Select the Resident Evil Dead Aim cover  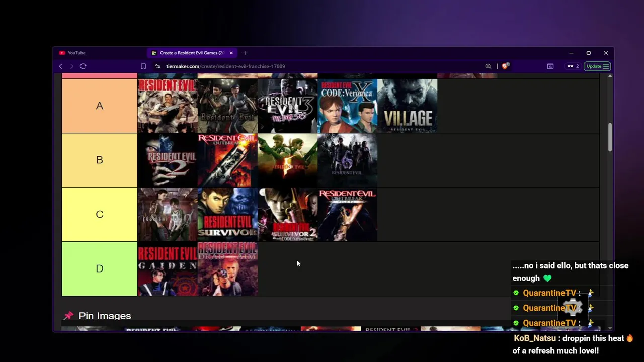click(227, 268)
